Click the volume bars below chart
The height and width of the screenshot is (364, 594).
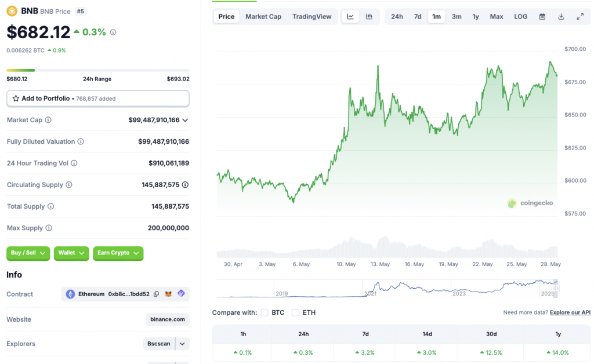point(387,247)
